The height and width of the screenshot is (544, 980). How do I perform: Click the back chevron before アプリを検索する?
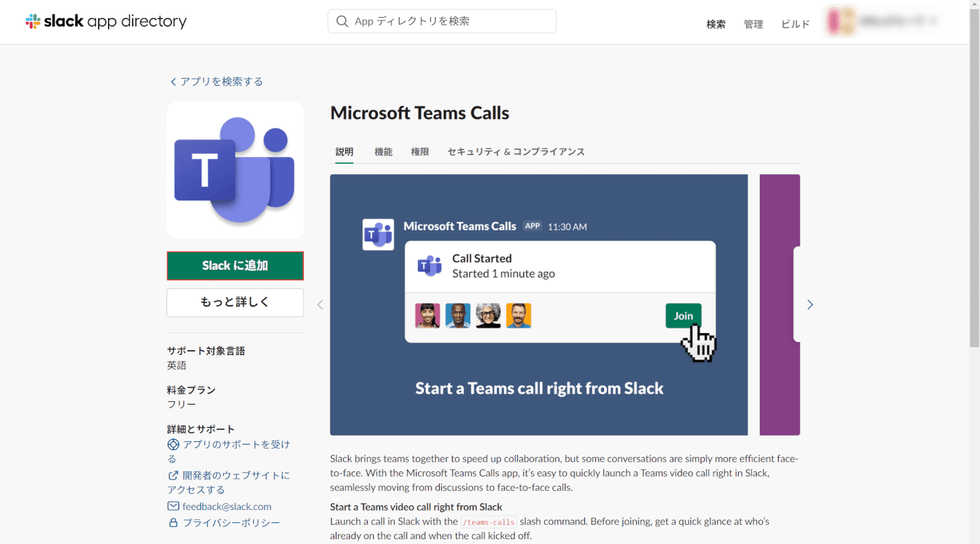(x=173, y=82)
